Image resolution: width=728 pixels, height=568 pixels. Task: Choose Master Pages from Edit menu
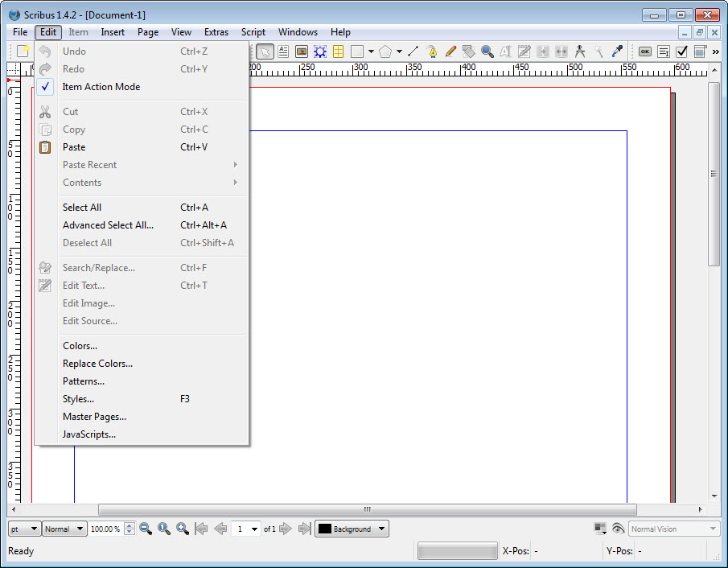click(94, 417)
